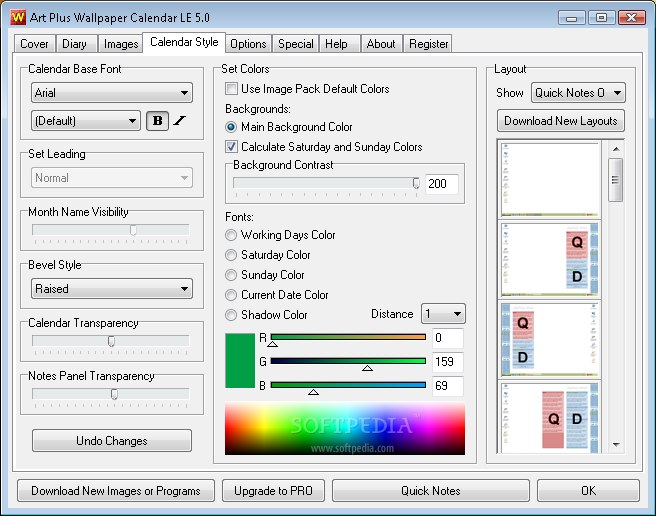Select Shadow Color radio button
Screen dimensions: 656x516
(231, 315)
